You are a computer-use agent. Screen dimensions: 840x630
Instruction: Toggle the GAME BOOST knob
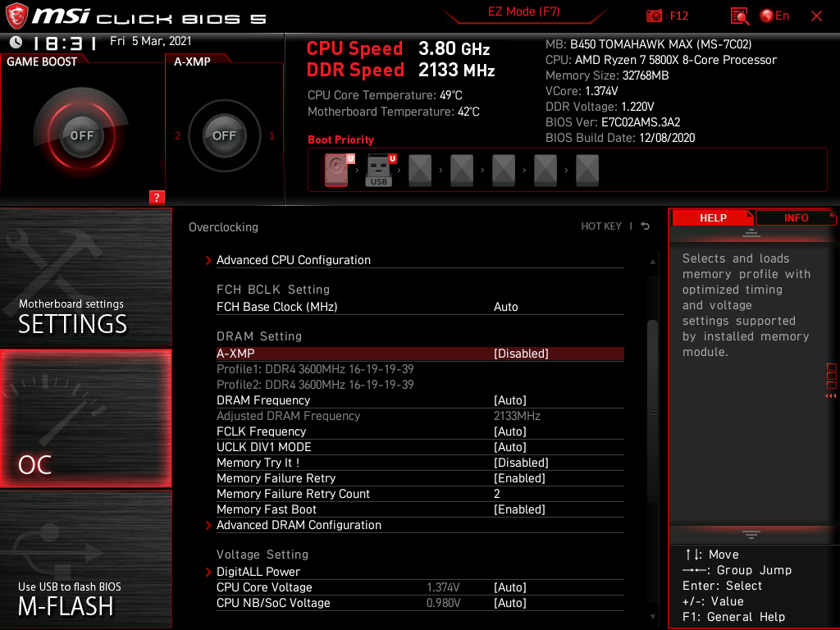(x=81, y=135)
